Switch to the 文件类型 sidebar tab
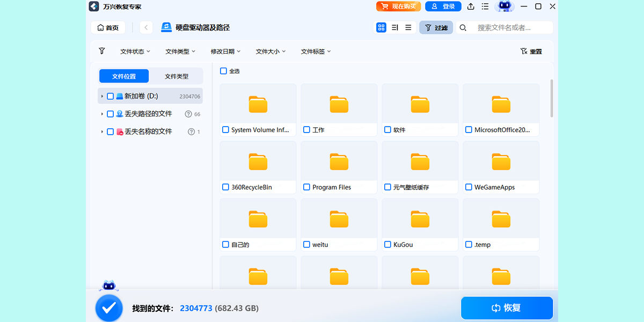Image resolution: width=644 pixels, height=322 pixels. point(177,76)
